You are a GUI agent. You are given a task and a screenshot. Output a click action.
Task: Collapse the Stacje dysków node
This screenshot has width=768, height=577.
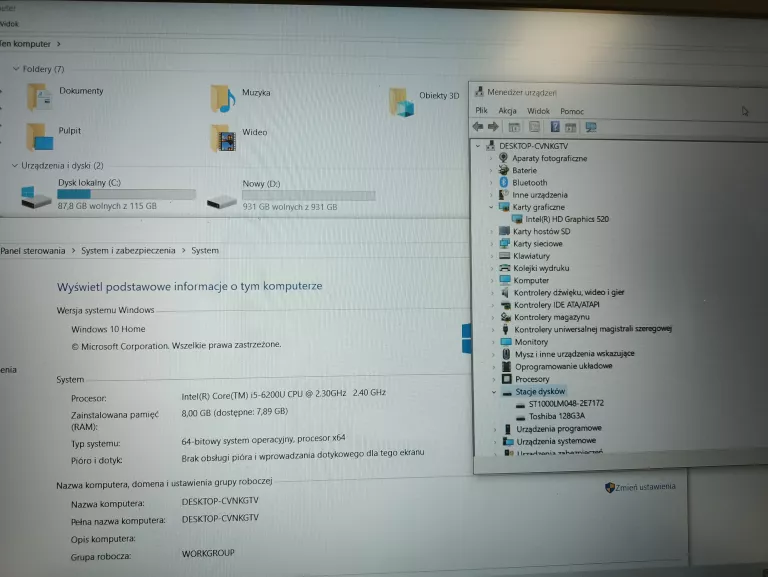pyautogui.click(x=494, y=391)
